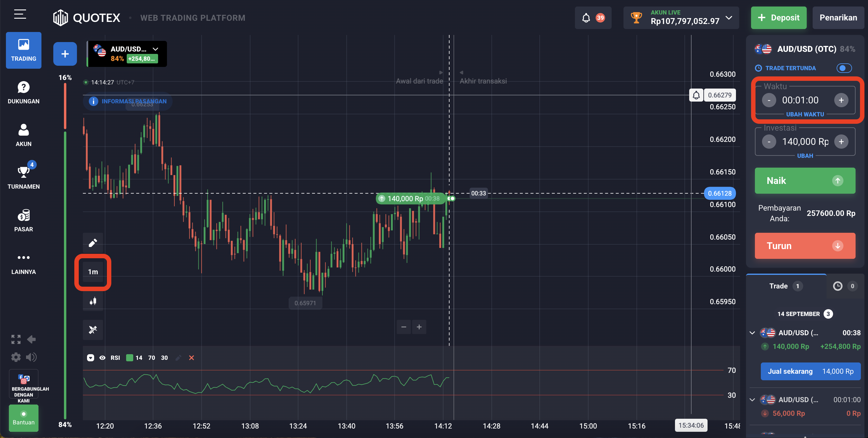Open the drawing pencil tool

click(93, 243)
